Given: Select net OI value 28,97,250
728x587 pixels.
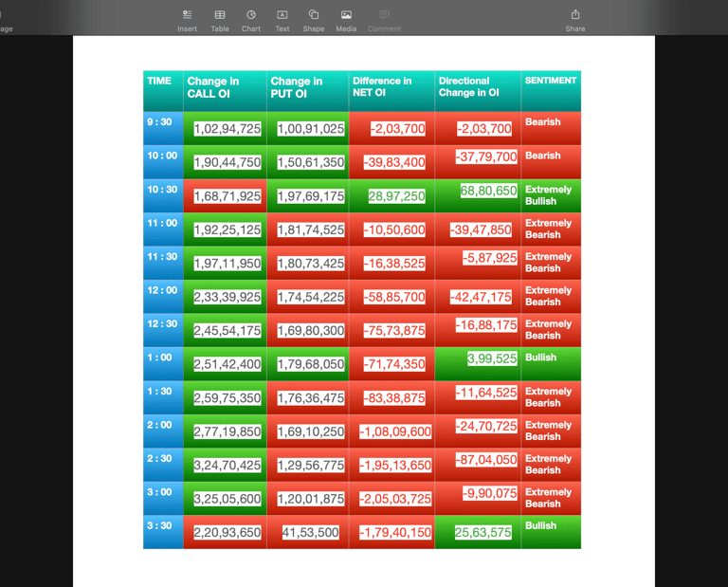Looking at the screenshot, I should pyautogui.click(x=396, y=196).
